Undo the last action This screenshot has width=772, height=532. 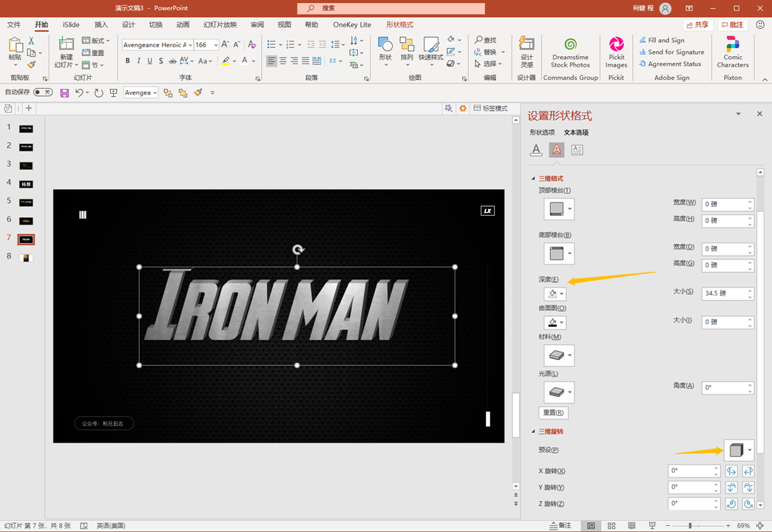click(x=79, y=92)
